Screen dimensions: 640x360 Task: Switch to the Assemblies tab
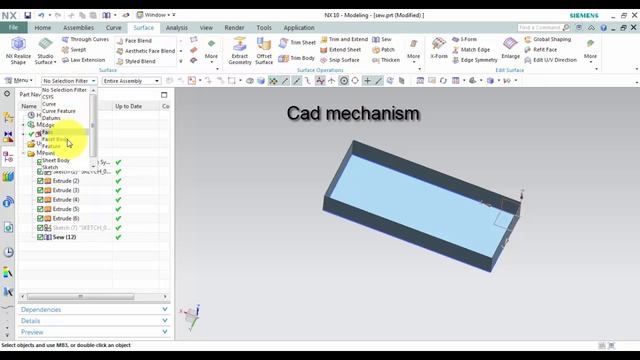78,28
